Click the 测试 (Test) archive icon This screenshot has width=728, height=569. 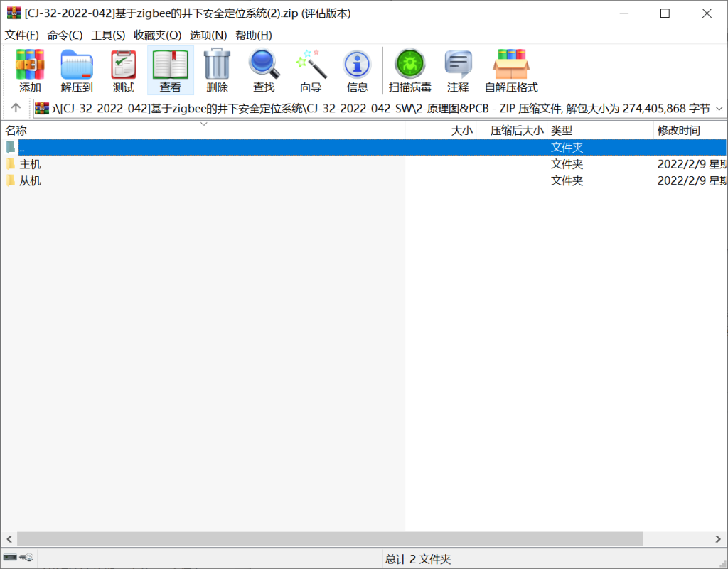click(x=123, y=70)
